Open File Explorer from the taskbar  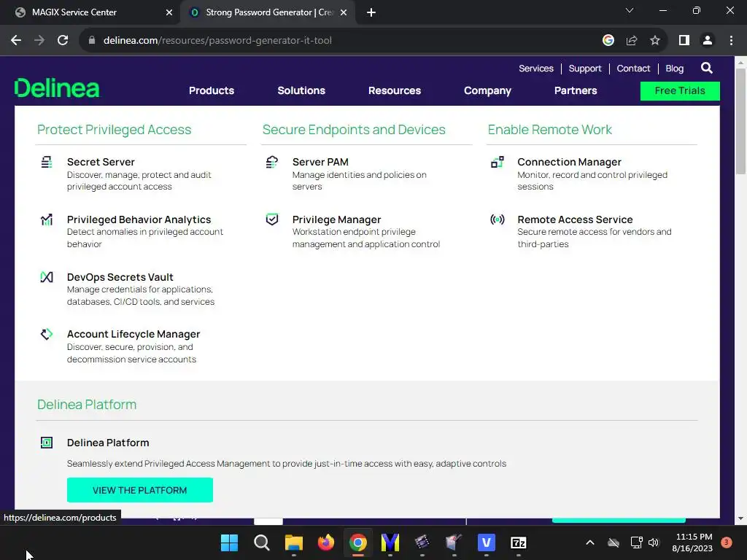[x=294, y=542]
